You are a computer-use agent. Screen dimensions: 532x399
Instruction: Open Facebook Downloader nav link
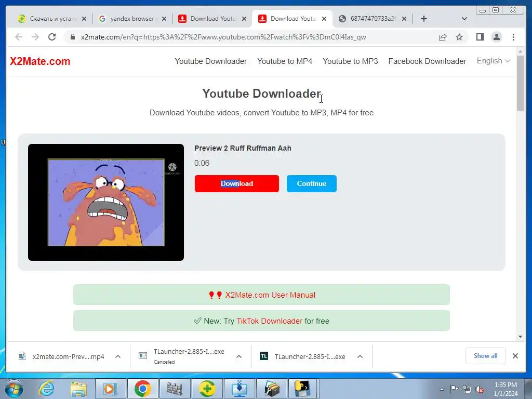tap(427, 61)
